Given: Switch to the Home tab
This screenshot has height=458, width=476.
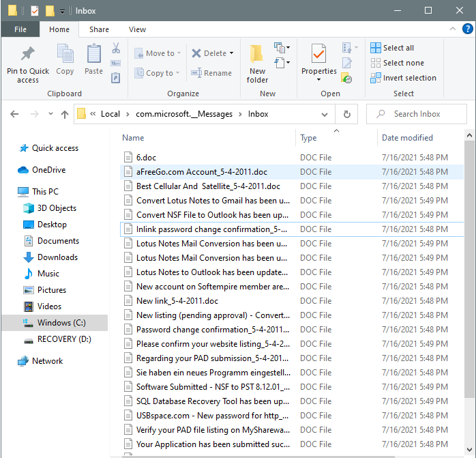Looking at the screenshot, I should (x=59, y=29).
